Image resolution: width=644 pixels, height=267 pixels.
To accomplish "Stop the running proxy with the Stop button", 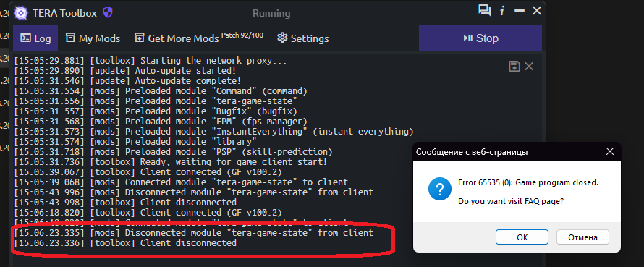I will 480,38.
